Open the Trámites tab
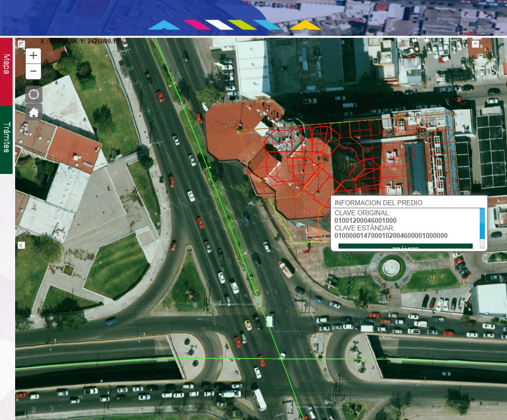 7,137
